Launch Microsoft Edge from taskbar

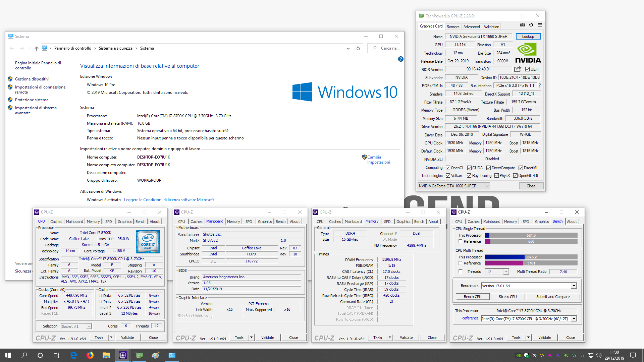(x=73, y=355)
